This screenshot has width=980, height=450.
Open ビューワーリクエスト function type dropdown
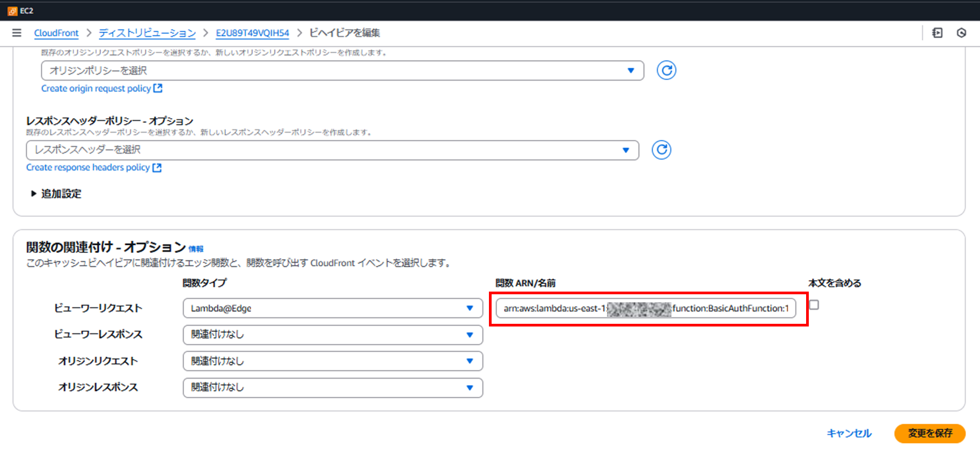pyautogui.click(x=333, y=308)
